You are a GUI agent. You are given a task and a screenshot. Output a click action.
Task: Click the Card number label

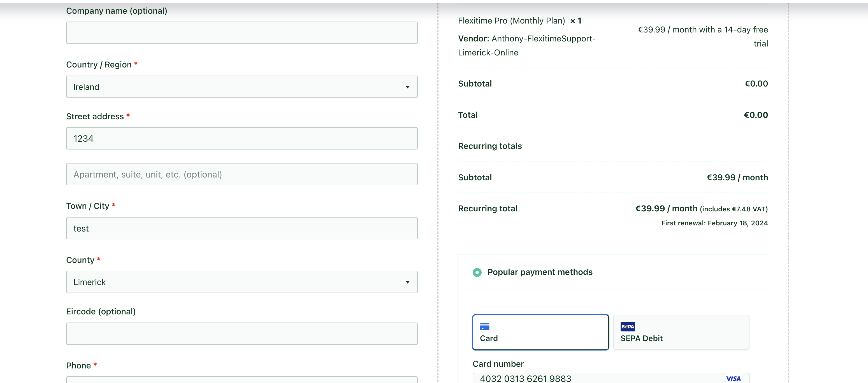pos(498,364)
